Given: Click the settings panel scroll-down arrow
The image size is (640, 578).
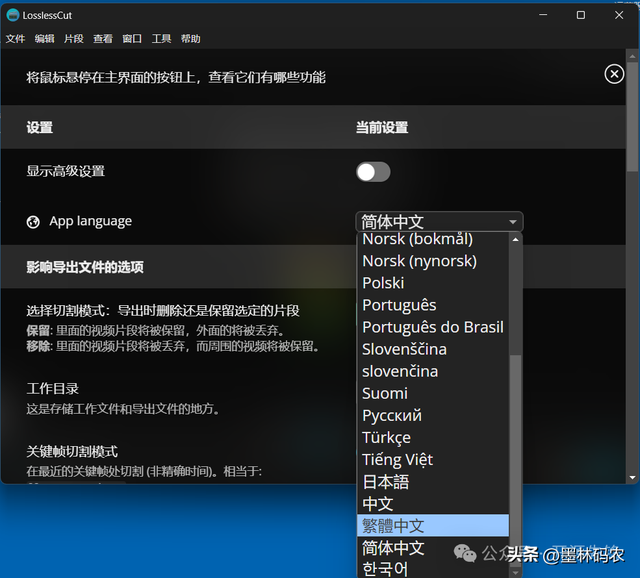Looking at the screenshot, I should (632, 477).
